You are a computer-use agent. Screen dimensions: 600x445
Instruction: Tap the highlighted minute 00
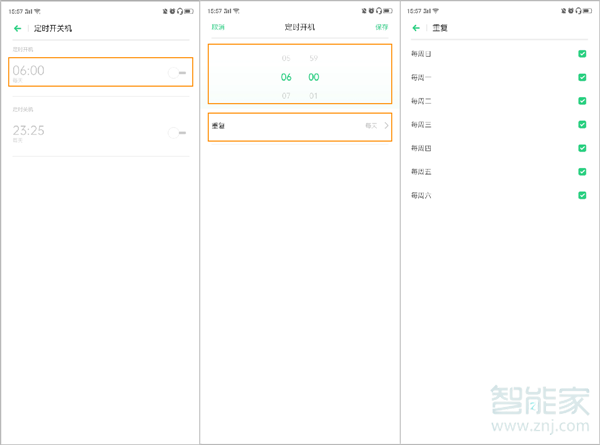(313, 77)
